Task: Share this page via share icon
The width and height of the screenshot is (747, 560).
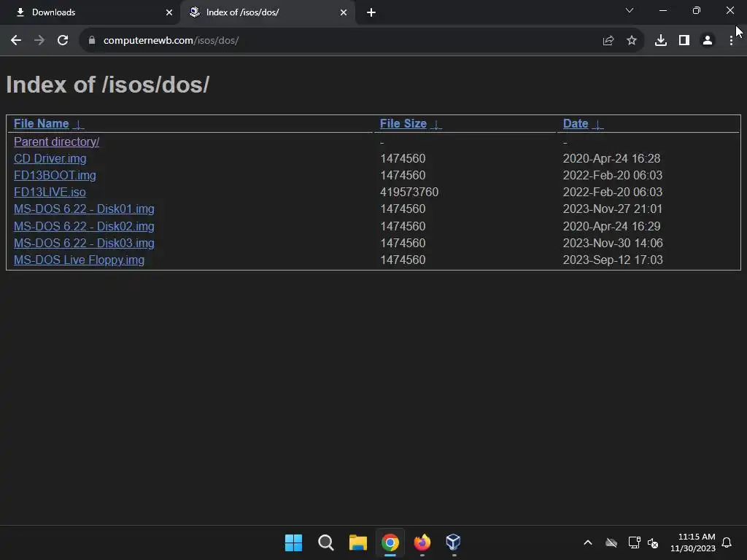Action: [608, 41]
